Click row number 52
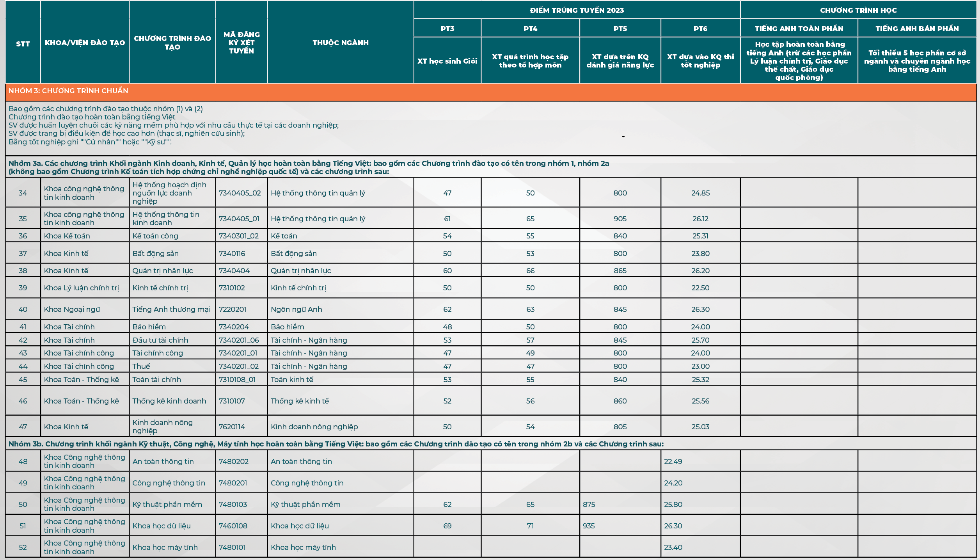 (23, 547)
